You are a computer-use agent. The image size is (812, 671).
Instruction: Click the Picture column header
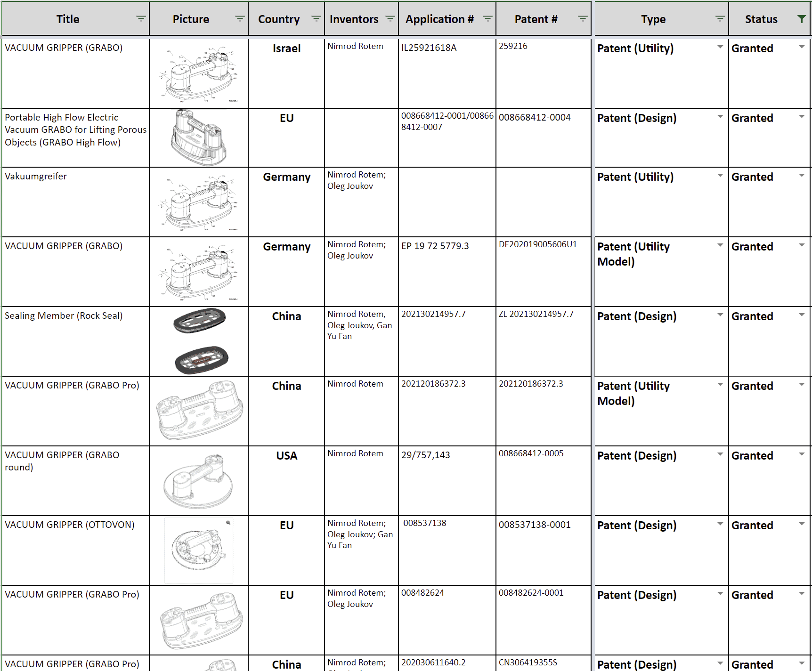[199, 19]
